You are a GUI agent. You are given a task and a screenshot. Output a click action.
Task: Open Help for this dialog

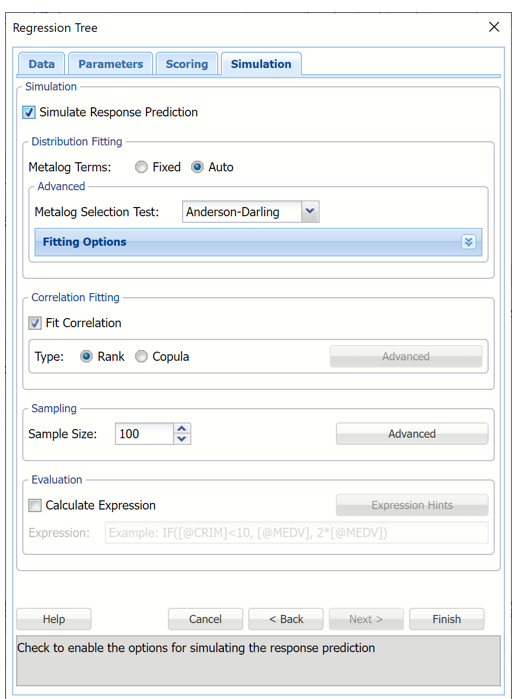(54, 619)
